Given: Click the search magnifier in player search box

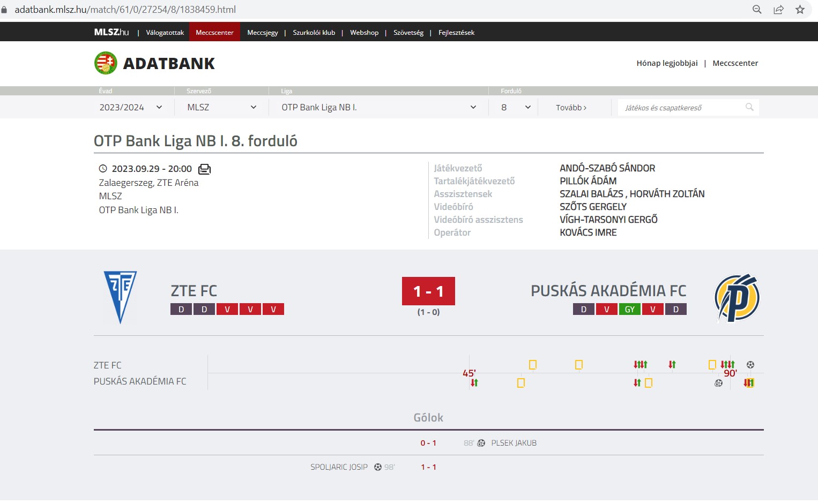Looking at the screenshot, I should [x=749, y=107].
